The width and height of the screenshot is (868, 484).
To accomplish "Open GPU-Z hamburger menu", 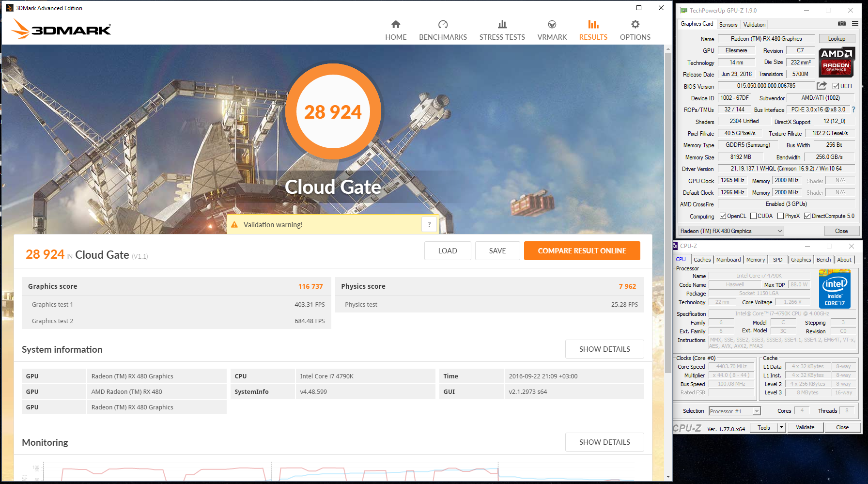I will 855,24.
